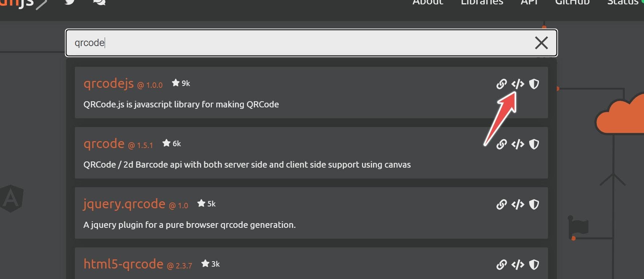Open the jquery.qrcode library title link

[x=124, y=204]
